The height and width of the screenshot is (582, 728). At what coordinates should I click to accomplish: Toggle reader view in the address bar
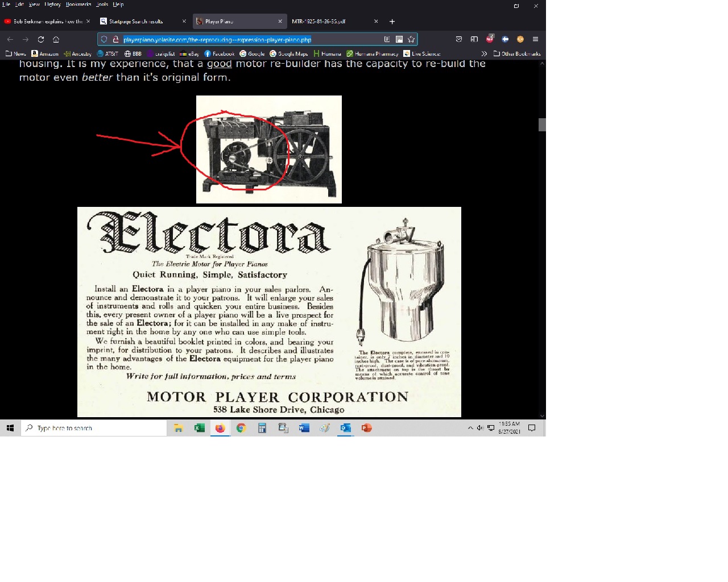pos(387,39)
